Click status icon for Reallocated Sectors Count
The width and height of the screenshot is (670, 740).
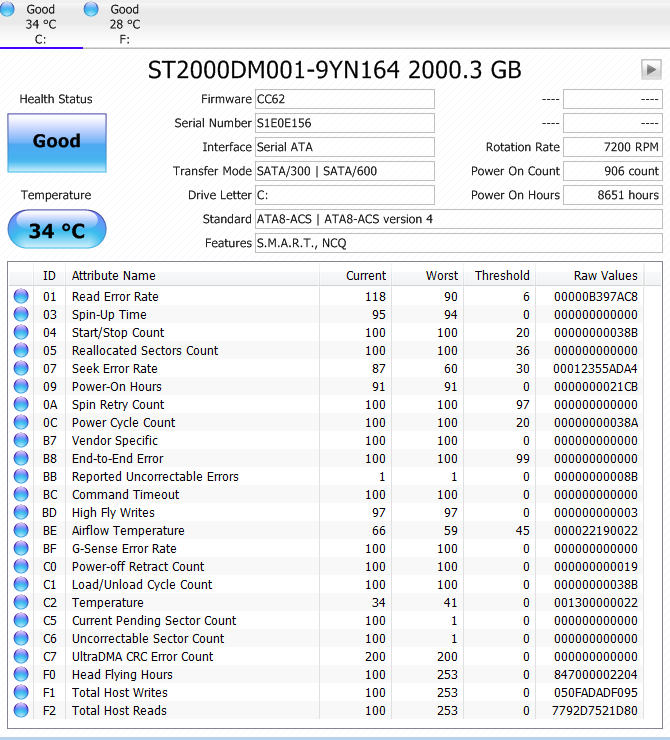21,350
